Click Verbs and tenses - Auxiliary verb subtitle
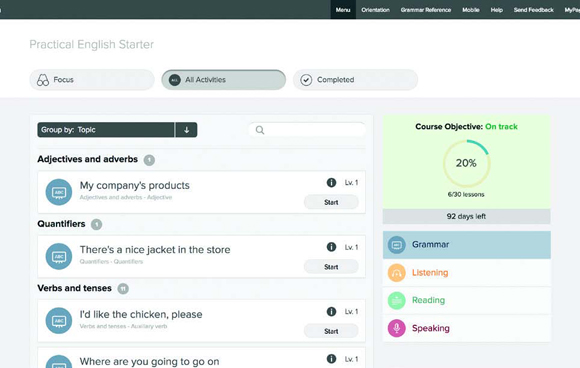This screenshot has height=368, width=580. click(x=124, y=326)
